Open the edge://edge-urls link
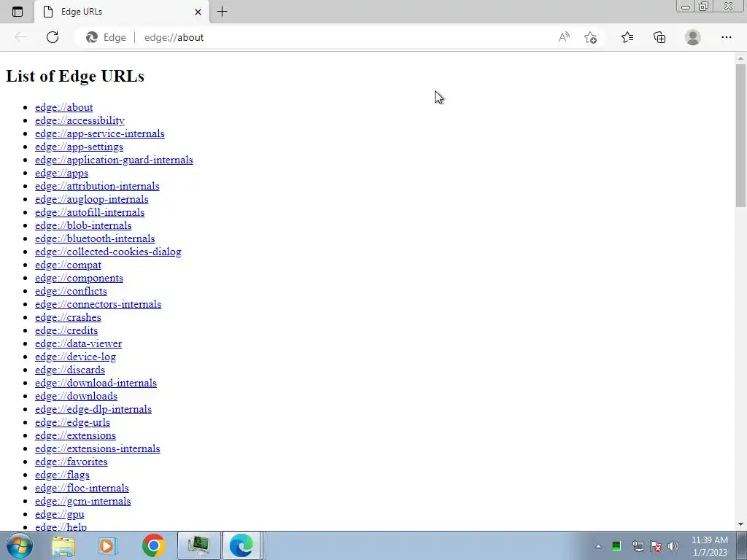Screen dimensions: 747x560 pyautogui.click(x=72, y=422)
